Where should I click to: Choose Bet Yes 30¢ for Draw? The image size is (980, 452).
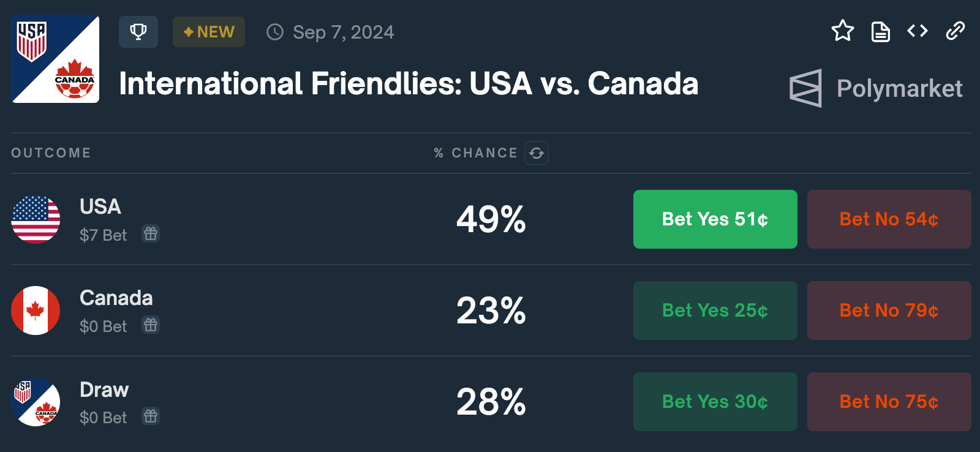[715, 402]
